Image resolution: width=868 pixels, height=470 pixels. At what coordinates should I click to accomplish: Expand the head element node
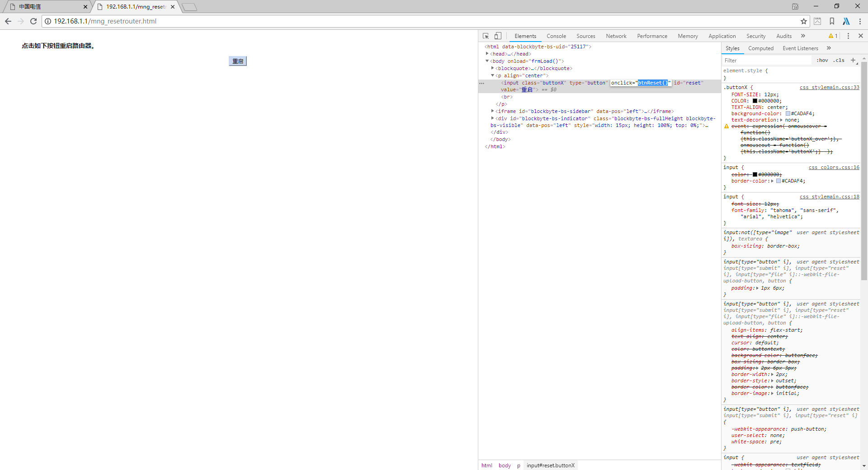coord(487,54)
